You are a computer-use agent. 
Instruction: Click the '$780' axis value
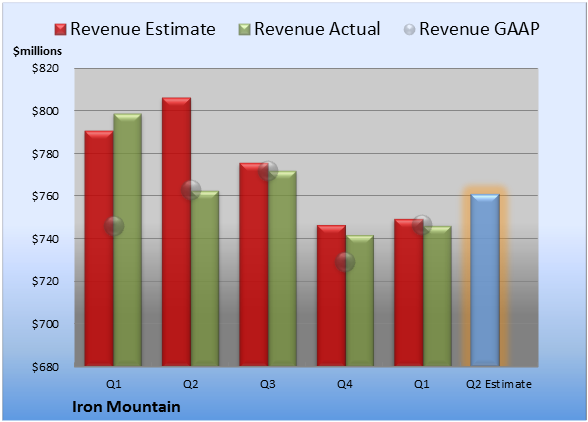pyautogui.click(x=45, y=154)
